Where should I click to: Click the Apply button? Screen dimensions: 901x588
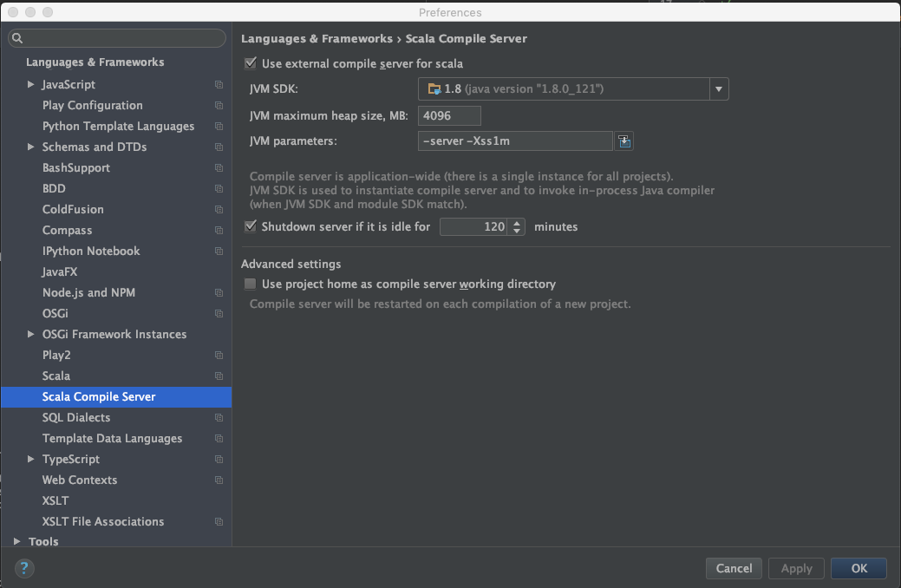point(796,568)
